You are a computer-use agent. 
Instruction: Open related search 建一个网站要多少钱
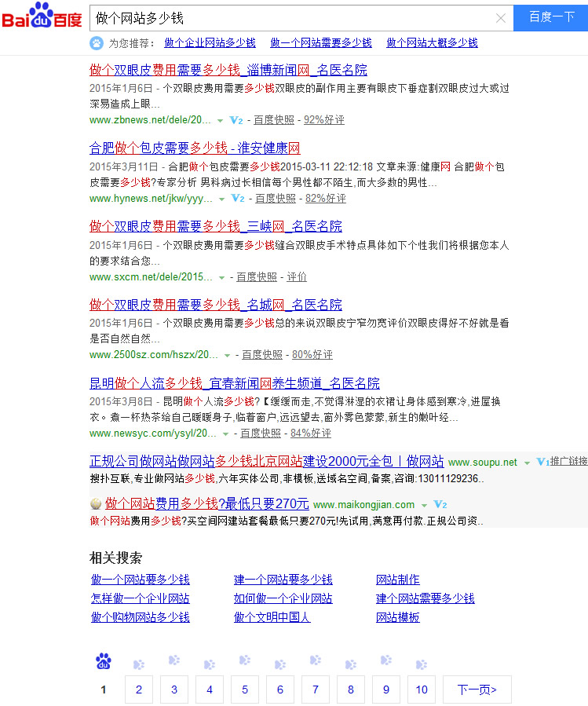point(283,580)
